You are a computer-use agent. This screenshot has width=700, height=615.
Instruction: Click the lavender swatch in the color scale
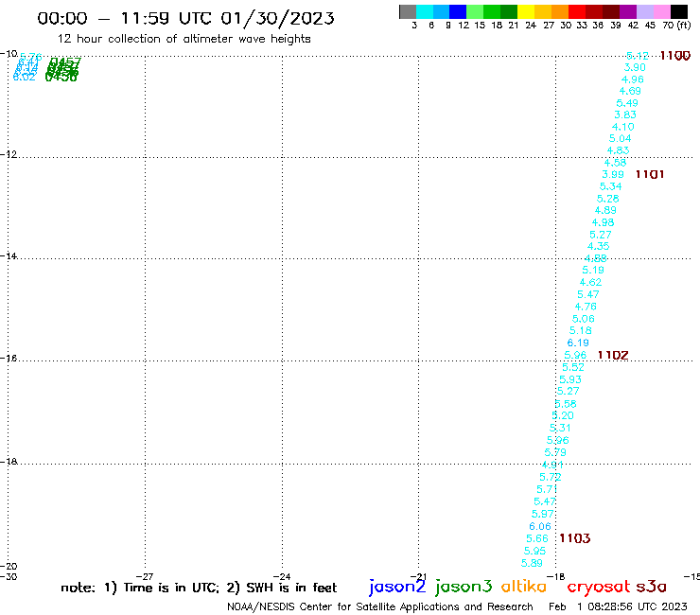645,11
